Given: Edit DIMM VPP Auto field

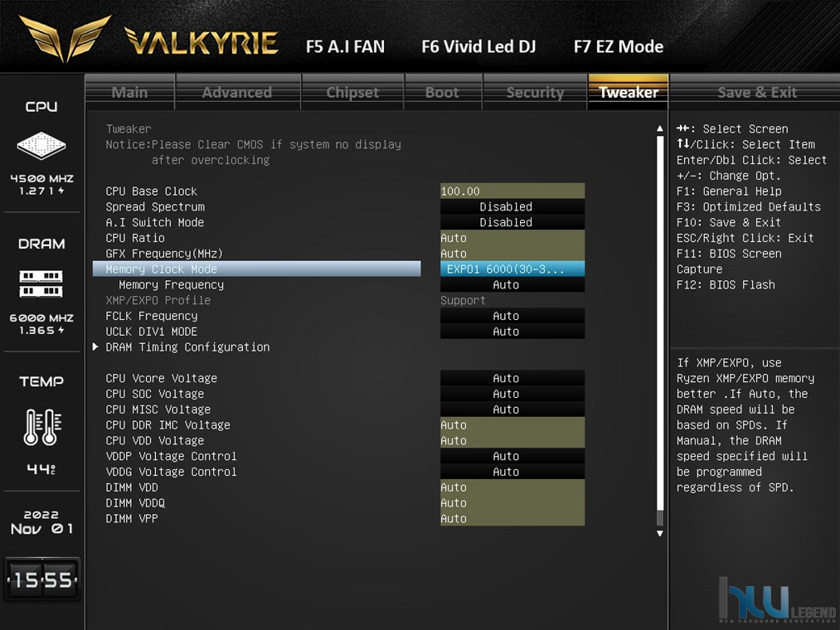Looking at the screenshot, I should tap(512, 518).
